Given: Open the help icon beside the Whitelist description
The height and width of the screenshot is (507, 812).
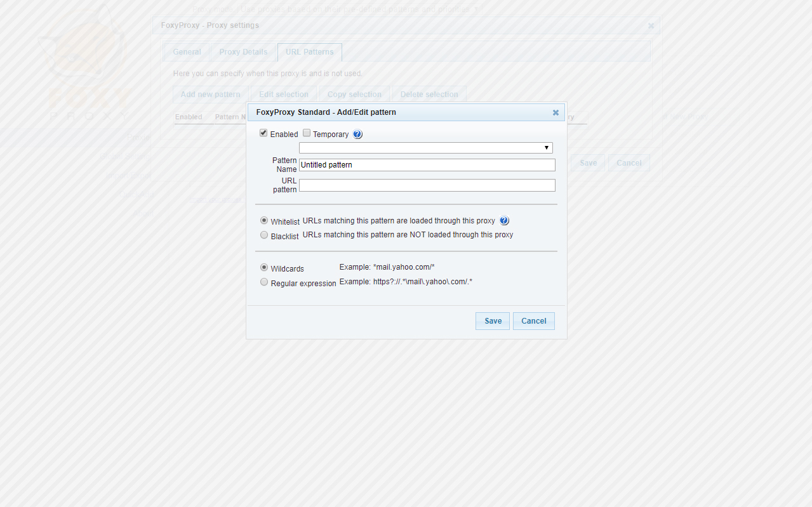Looking at the screenshot, I should (x=504, y=221).
